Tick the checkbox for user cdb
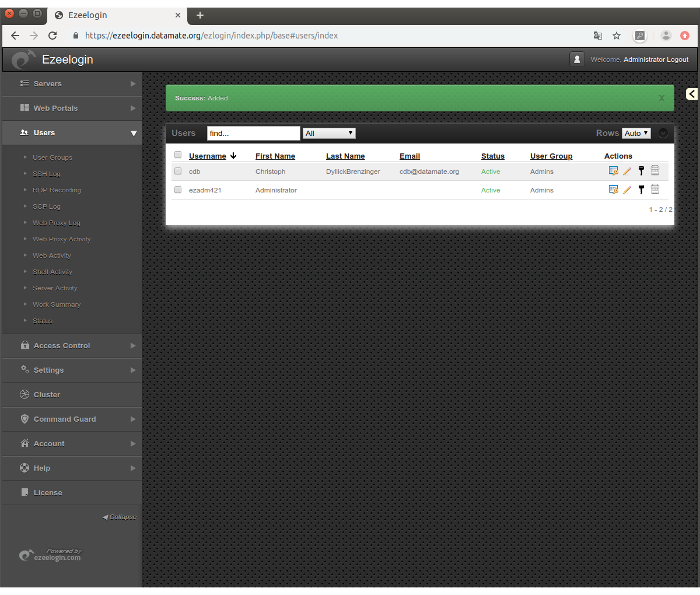700x595 pixels. click(178, 171)
